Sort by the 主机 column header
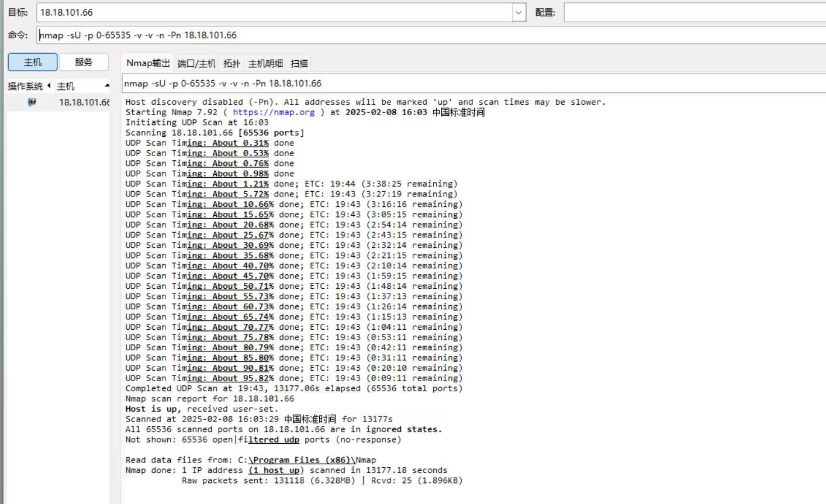Screen dimensions: 826x504 [82, 86]
